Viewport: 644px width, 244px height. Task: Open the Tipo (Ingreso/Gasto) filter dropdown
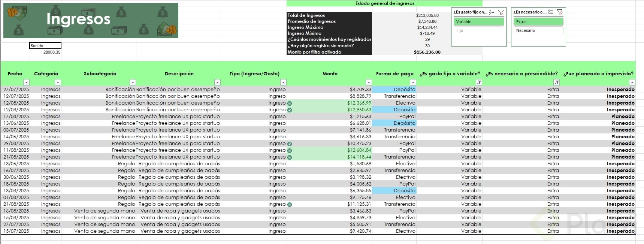283,82
